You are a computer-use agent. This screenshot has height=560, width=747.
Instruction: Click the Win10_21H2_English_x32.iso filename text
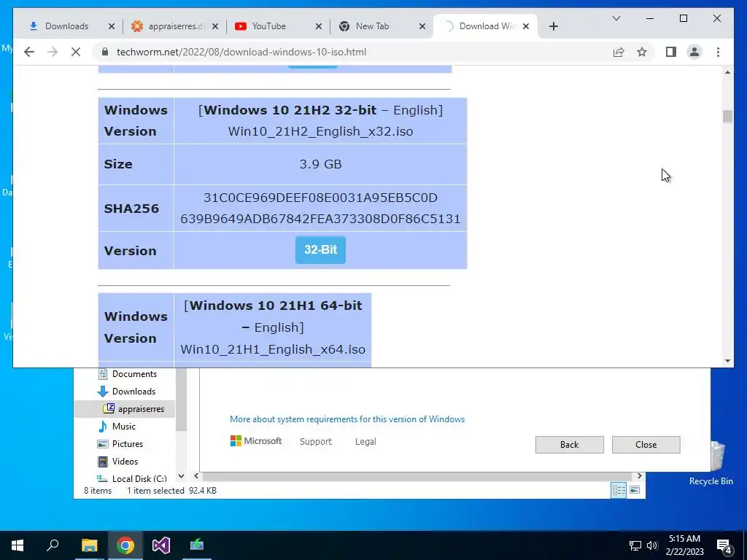pos(320,131)
